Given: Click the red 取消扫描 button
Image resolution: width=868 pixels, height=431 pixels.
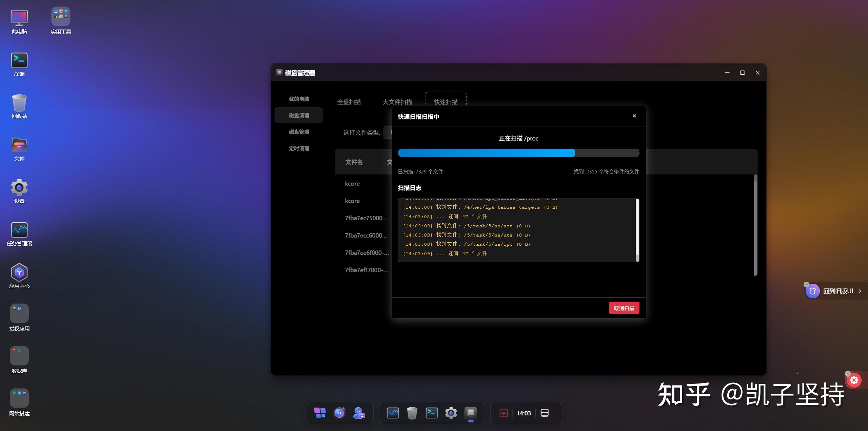Looking at the screenshot, I should click(624, 308).
